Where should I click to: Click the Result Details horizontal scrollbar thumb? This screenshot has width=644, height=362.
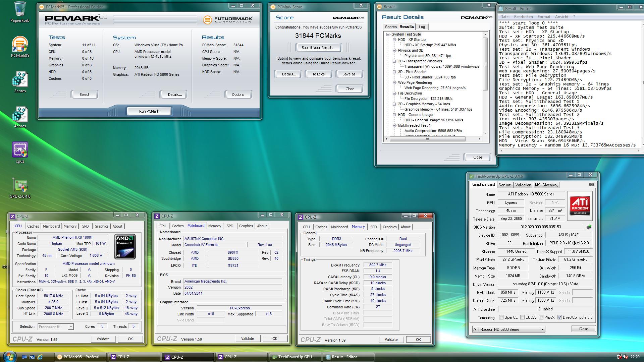tap(428, 139)
